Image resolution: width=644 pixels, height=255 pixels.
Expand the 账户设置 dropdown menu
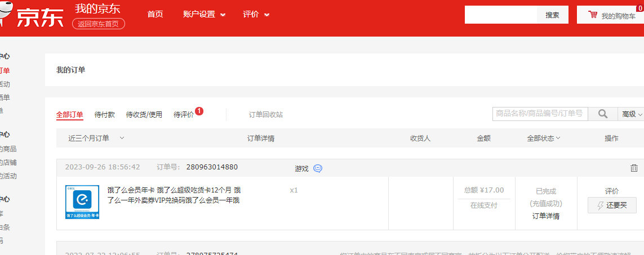pyautogui.click(x=204, y=14)
